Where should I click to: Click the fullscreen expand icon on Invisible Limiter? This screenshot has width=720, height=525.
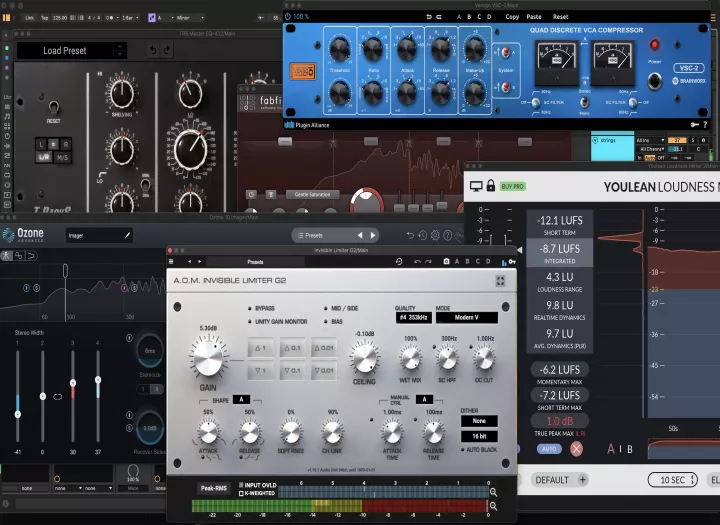pyautogui.click(x=501, y=281)
